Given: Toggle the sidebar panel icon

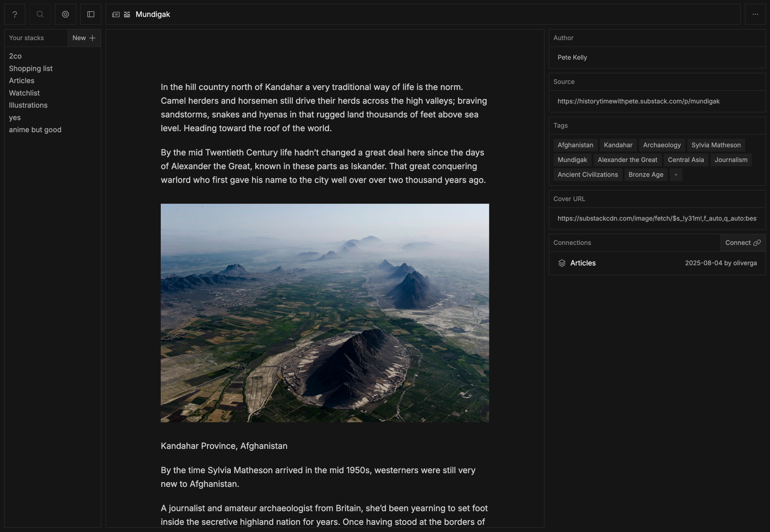Looking at the screenshot, I should 91,14.
